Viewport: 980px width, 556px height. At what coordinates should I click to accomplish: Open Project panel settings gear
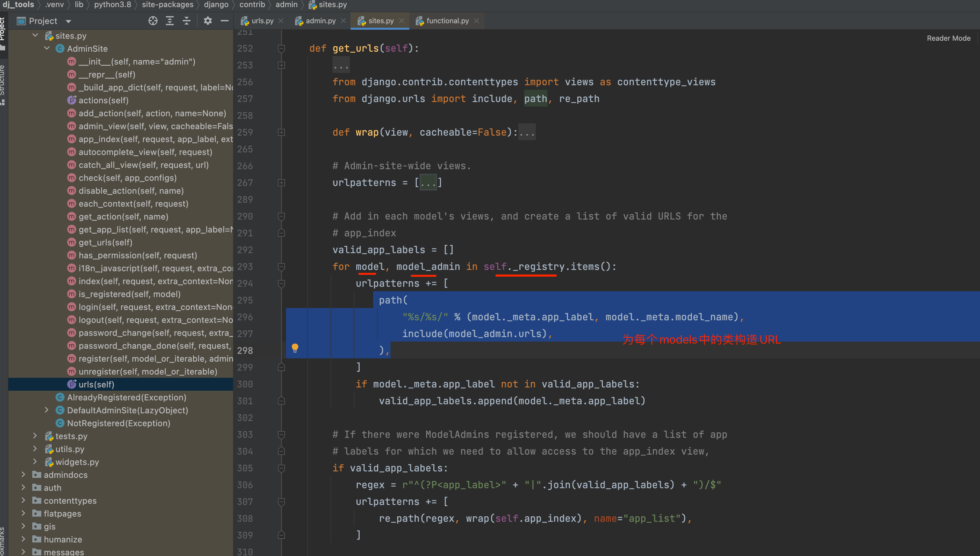(207, 21)
